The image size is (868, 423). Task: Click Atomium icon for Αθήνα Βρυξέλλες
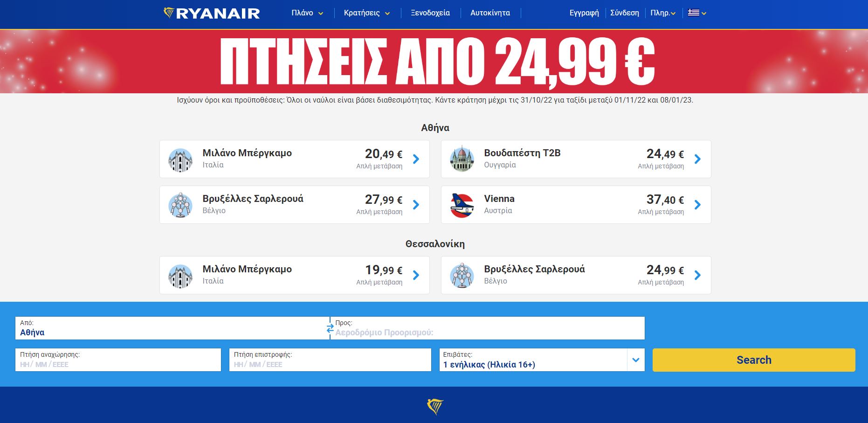coord(180,205)
